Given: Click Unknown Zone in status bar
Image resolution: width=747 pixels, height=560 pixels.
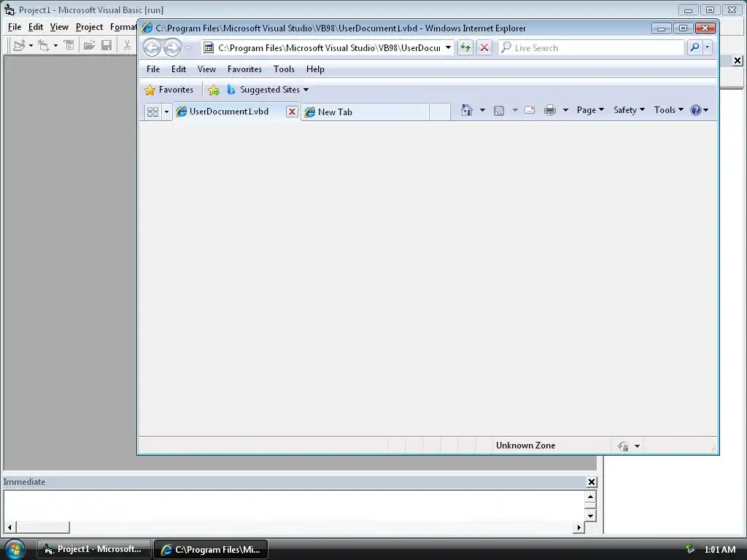Looking at the screenshot, I should point(525,446).
